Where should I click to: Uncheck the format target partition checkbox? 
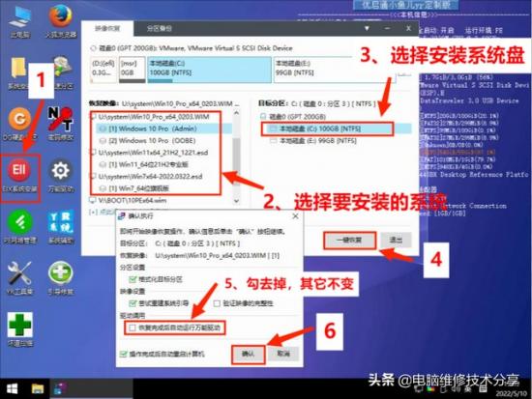click(x=133, y=279)
